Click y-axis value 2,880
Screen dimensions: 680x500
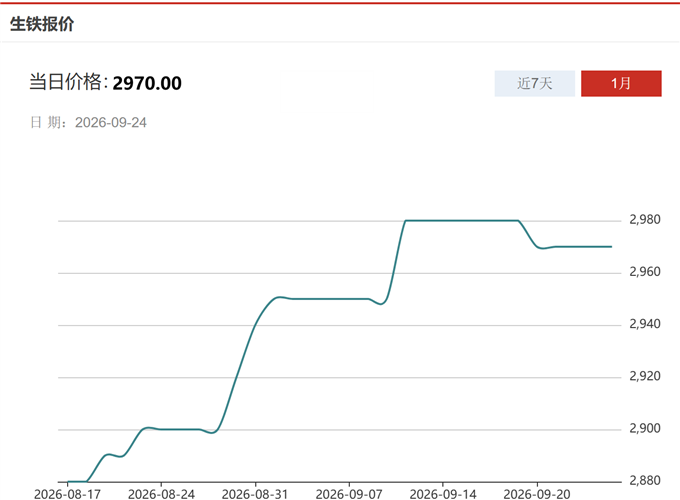pos(645,480)
